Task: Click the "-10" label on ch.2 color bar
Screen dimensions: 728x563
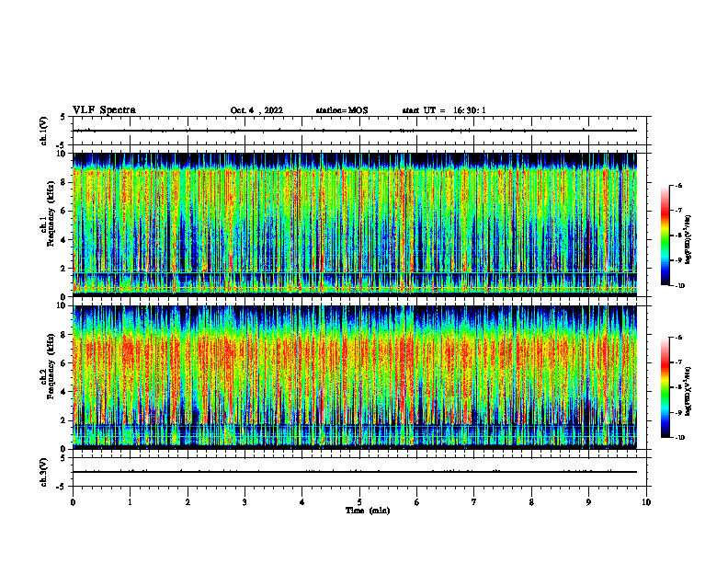Action: click(x=679, y=438)
